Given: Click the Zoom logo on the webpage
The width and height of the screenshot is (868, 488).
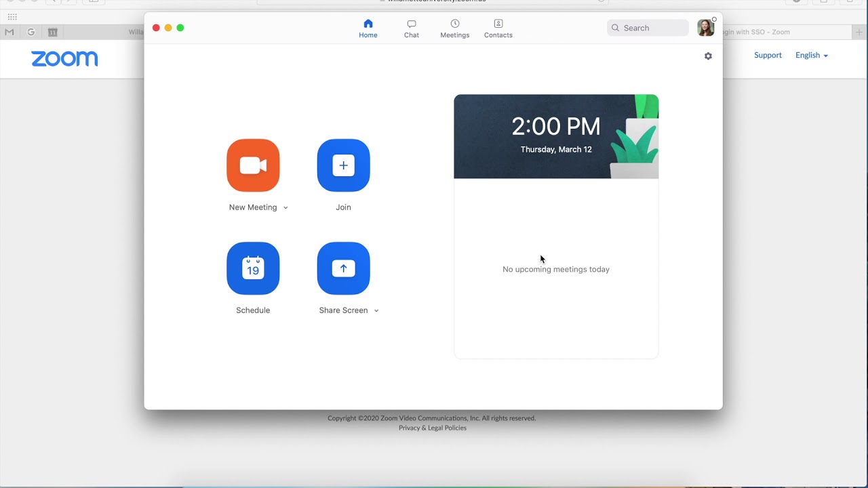Looking at the screenshot, I should 64,59.
